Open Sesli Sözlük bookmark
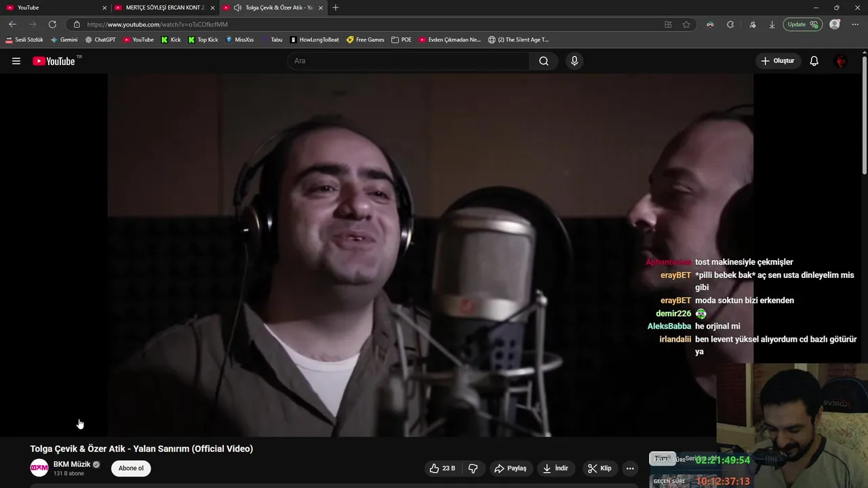The image size is (868, 488). tap(24, 40)
